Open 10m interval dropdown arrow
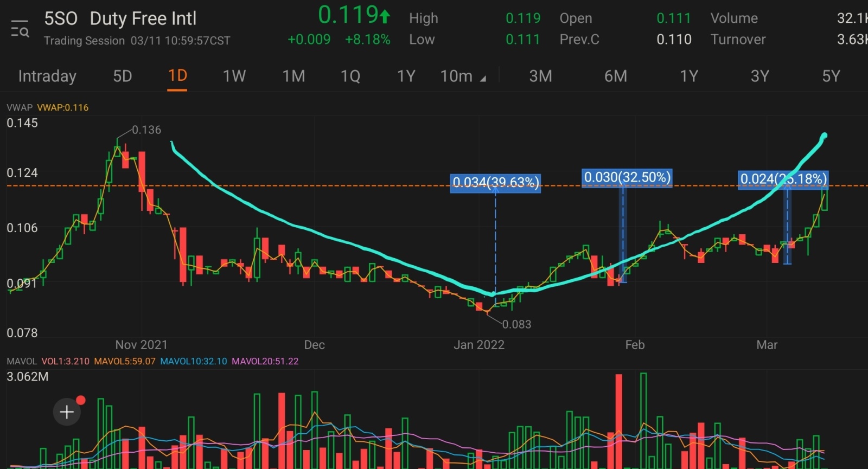Screen dimensions: 868x469 click(x=483, y=79)
